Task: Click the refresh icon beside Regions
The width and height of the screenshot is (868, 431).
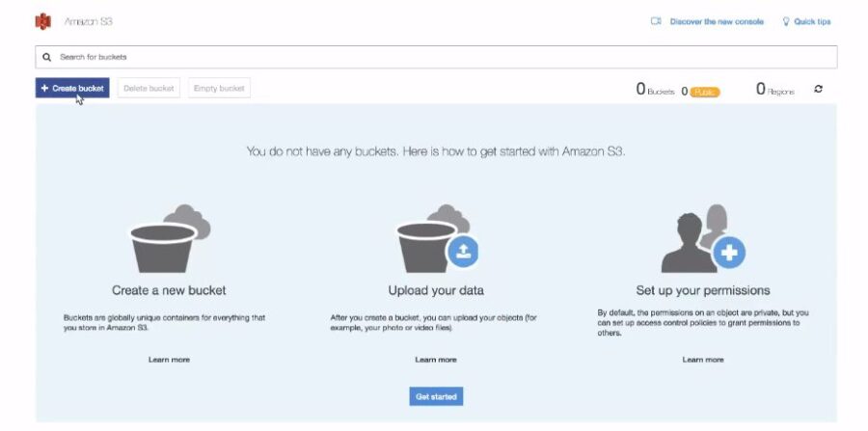Action: [818, 89]
